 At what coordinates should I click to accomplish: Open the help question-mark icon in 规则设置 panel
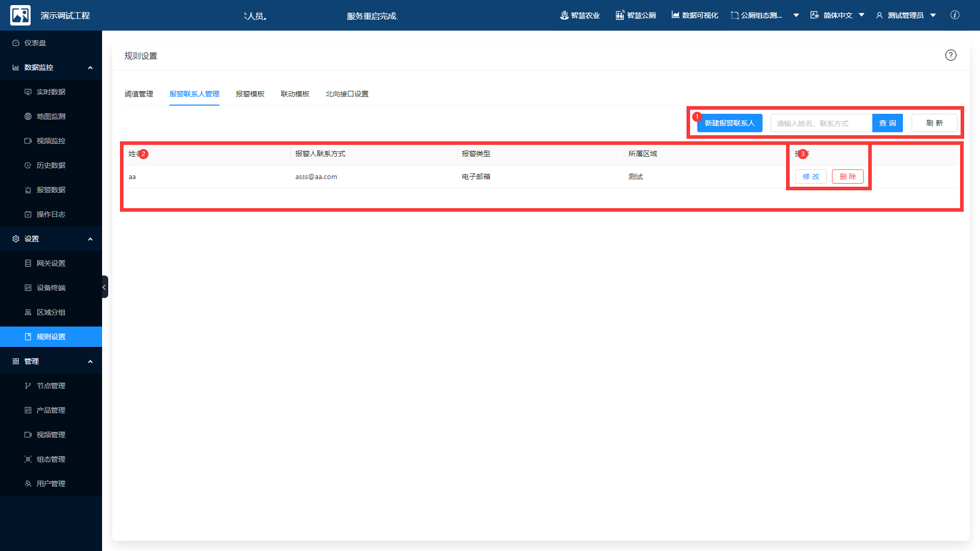(x=950, y=55)
